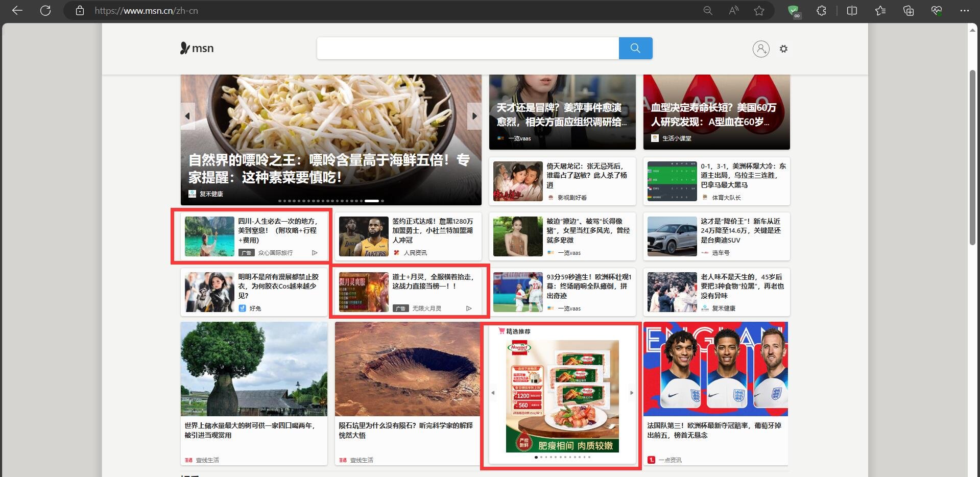
Task: Toggle split screen view in Edge toolbar
Action: pyautogui.click(x=852, y=10)
